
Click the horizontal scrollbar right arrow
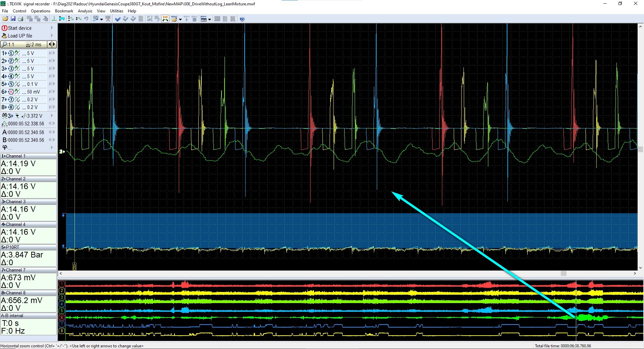pos(635,274)
